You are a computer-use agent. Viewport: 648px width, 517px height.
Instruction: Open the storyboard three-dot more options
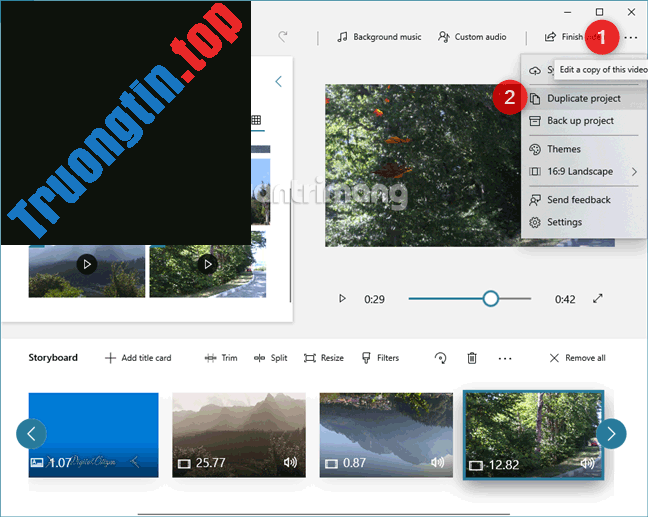click(505, 358)
